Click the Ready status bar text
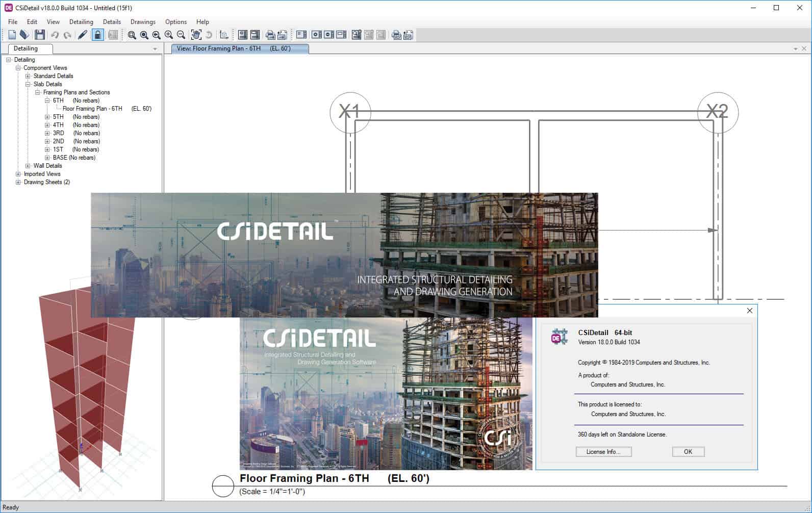The width and height of the screenshot is (812, 513). click(11, 507)
